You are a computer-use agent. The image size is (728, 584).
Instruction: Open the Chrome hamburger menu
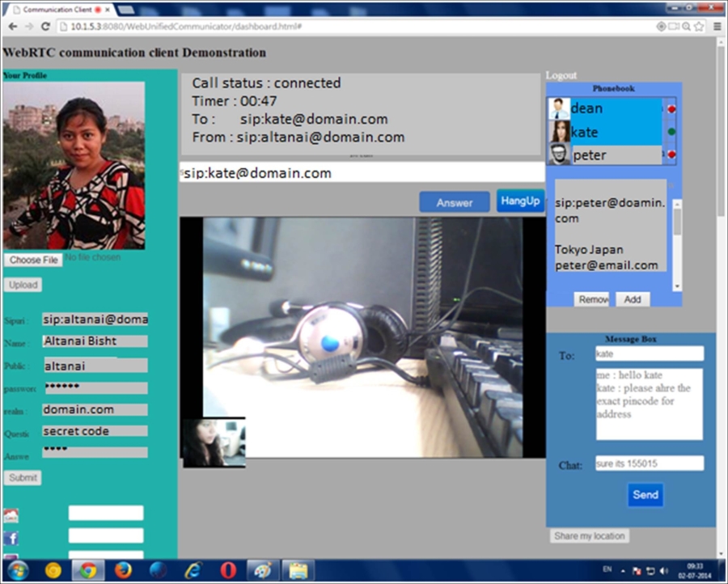click(717, 25)
